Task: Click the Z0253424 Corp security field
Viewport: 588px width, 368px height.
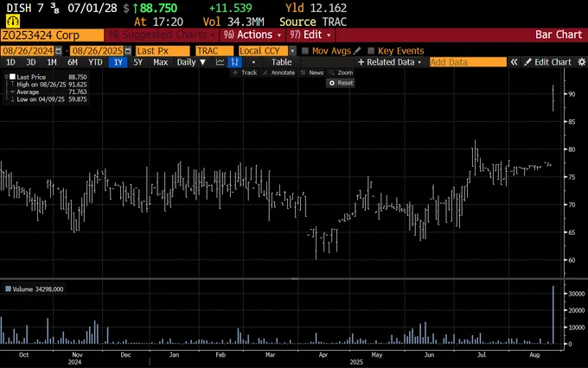Action: [52, 35]
